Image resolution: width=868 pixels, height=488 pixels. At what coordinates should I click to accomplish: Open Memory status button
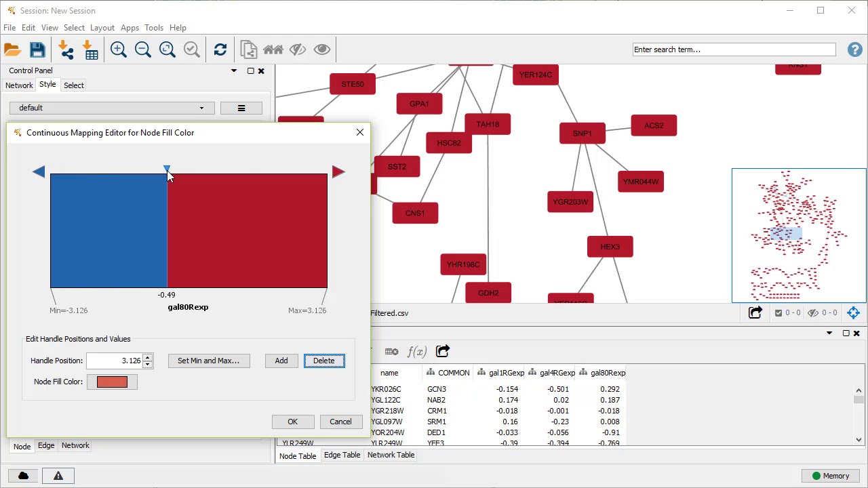tap(831, 476)
